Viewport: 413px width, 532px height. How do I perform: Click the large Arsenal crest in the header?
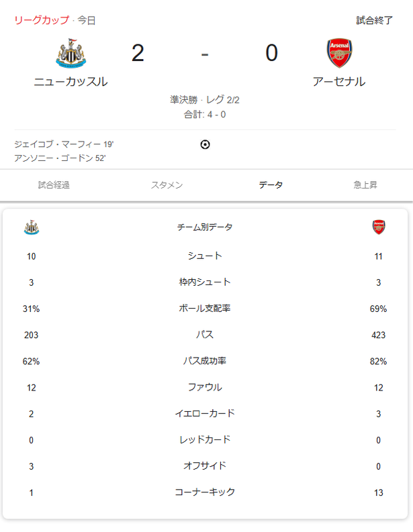coord(339,53)
